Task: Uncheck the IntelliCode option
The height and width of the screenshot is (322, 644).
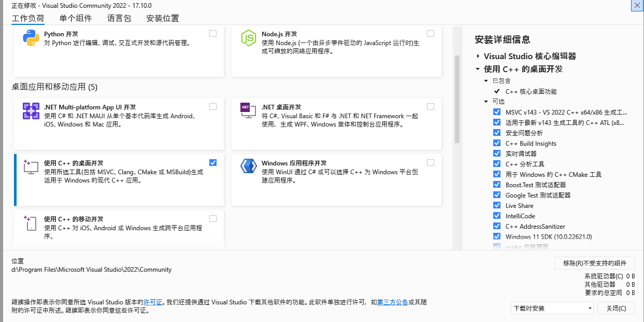Action: [497, 216]
